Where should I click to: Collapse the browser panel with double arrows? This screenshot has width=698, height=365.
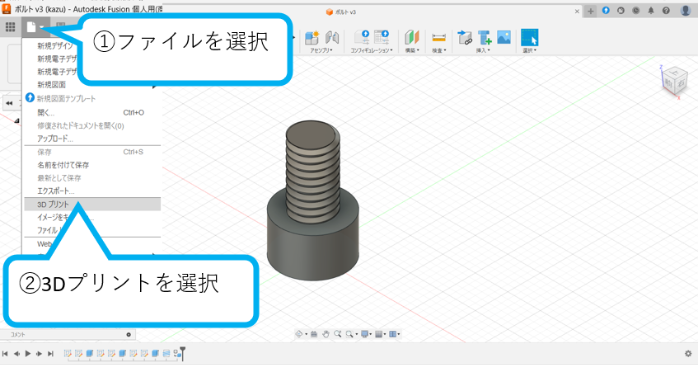pyautogui.click(x=9, y=103)
